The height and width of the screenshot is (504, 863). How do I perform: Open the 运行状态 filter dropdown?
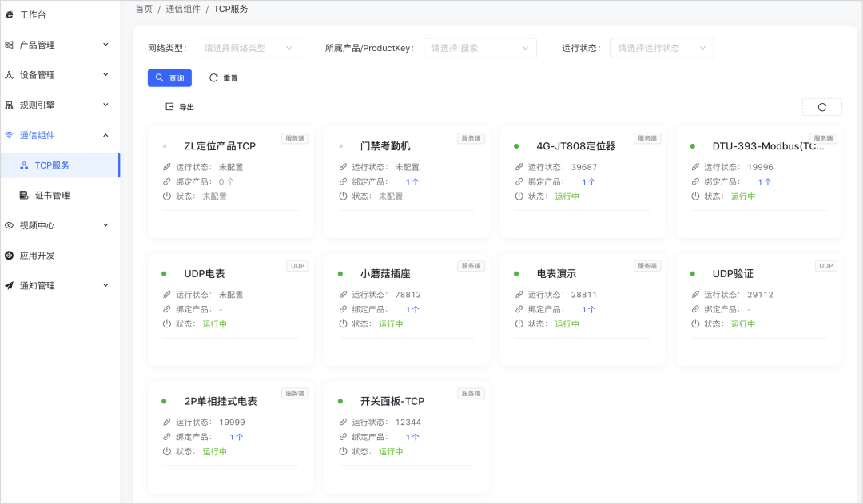(x=662, y=48)
